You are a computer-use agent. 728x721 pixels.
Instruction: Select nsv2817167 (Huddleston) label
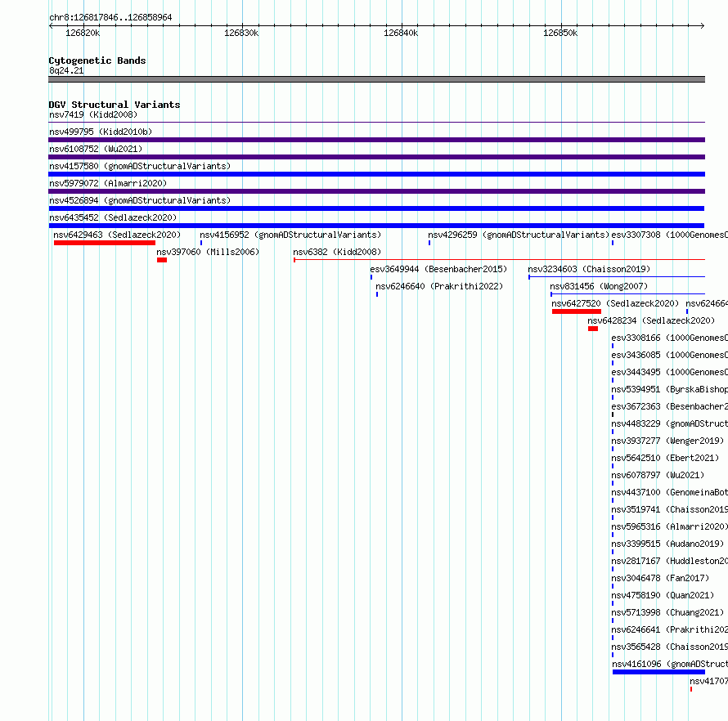pos(669,561)
